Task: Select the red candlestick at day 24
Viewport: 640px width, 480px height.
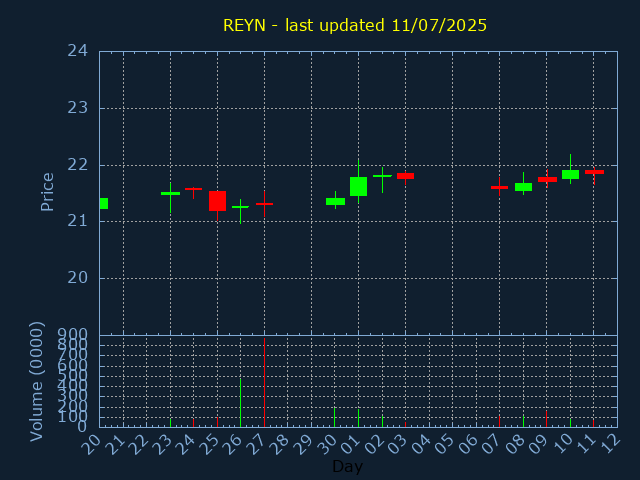Action: point(193,189)
